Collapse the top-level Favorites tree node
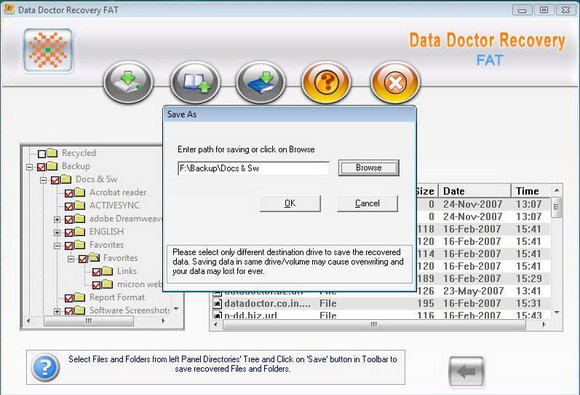Image resolution: width=580 pixels, height=395 pixels. point(57,246)
